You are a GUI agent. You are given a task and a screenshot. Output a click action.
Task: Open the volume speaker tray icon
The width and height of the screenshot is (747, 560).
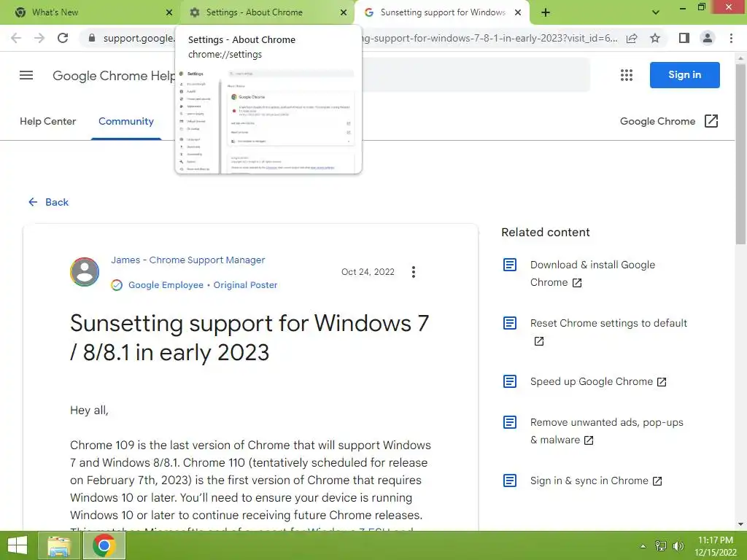[x=678, y=546]
